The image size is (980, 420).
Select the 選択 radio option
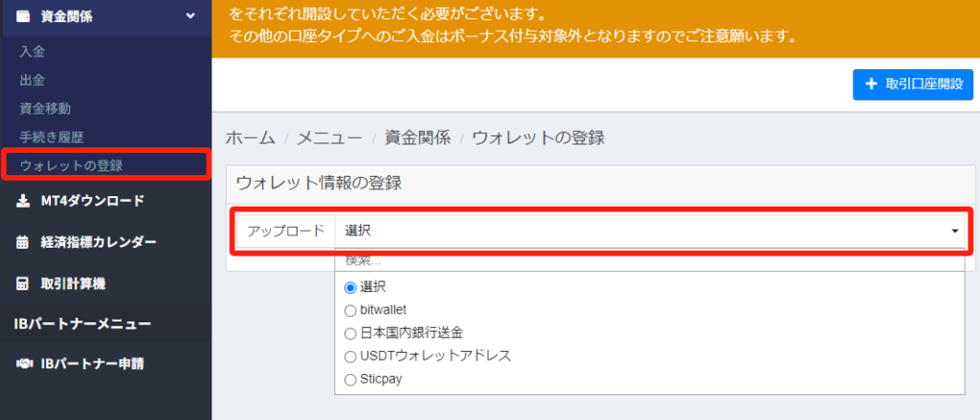pos(349,287)
